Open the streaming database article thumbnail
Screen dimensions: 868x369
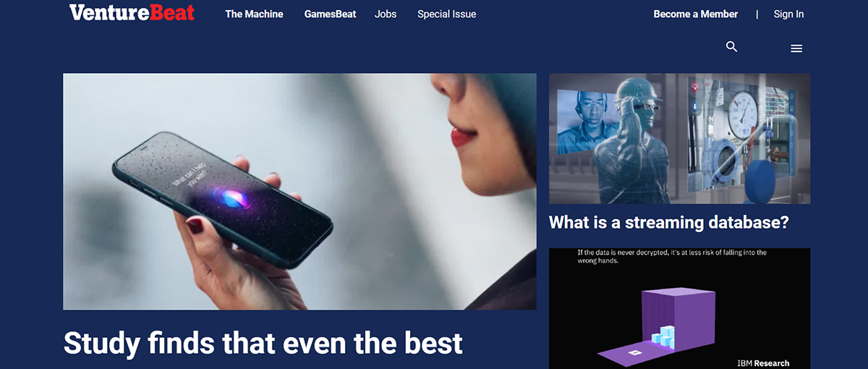(679, 138)
